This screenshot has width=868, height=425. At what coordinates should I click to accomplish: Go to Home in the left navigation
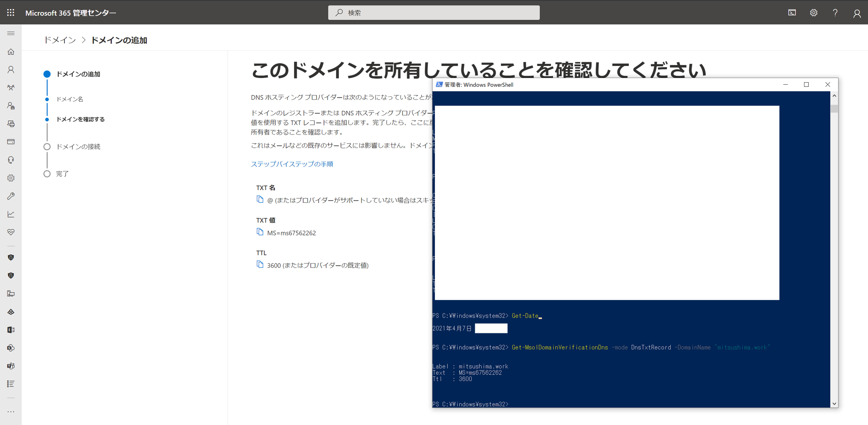click(x=11, y=52)
